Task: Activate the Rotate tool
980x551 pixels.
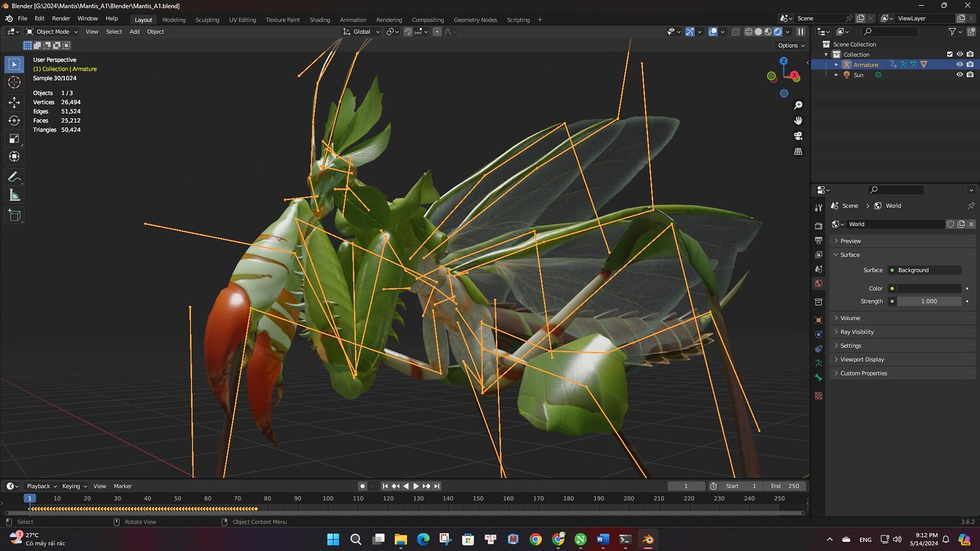Action: [x=14, y=120]
